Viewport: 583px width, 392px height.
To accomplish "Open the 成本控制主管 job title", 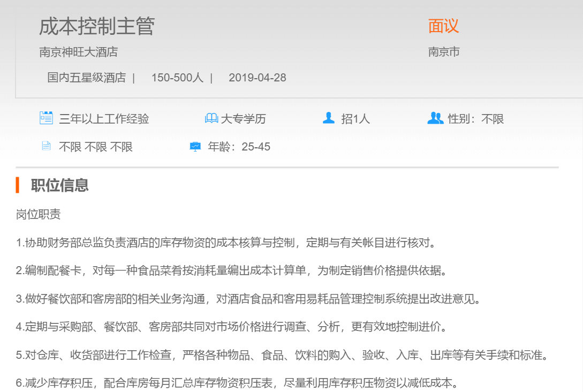I will pos(97,26).
